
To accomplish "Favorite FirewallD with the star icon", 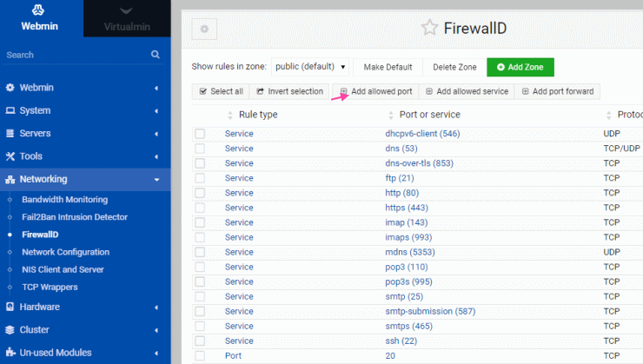I will (429, 28).
